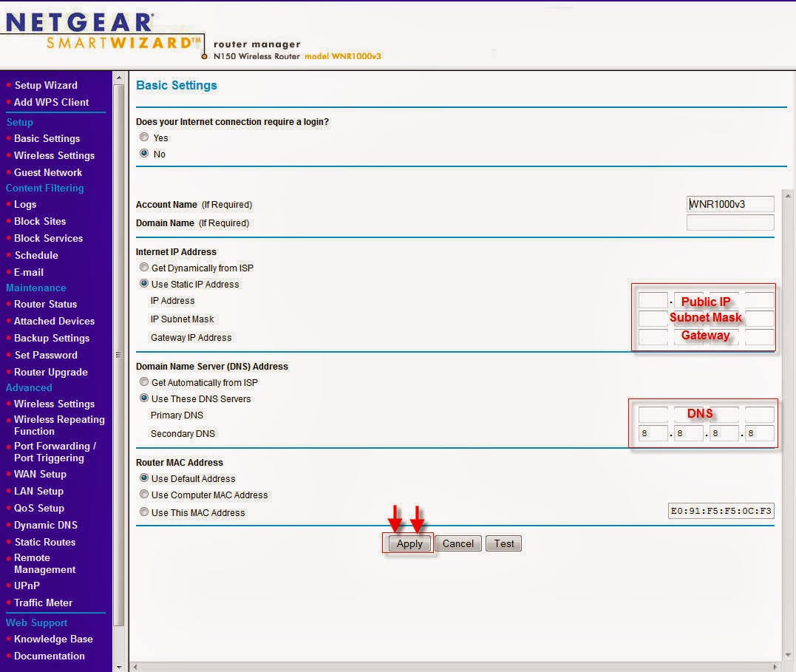Click first octet of IP Address field
The image size is (796, 672).
click(653, 300)
